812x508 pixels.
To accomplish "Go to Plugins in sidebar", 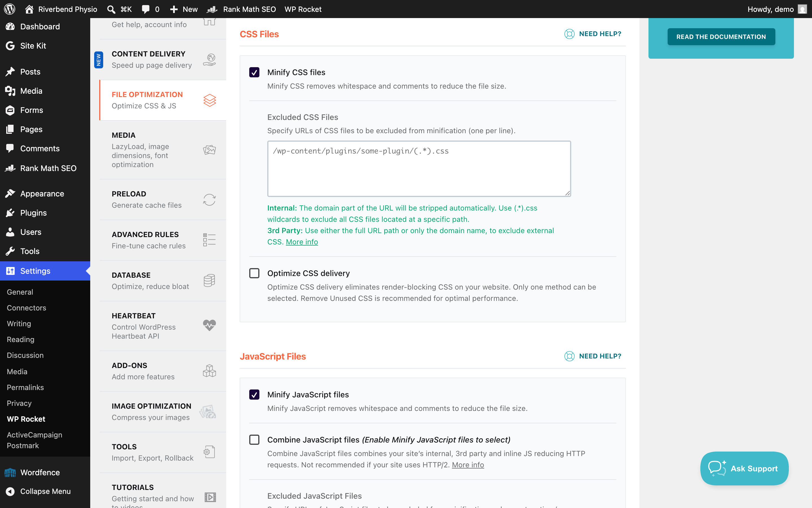I will coord(45,213).
